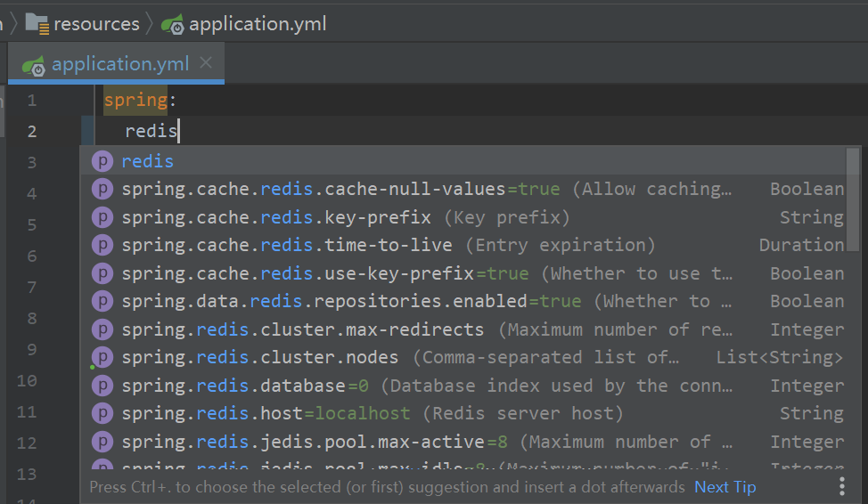Click property icon beside spring.redis.host
This screenshot has height=504, width=868.
[x=103, y=413]
